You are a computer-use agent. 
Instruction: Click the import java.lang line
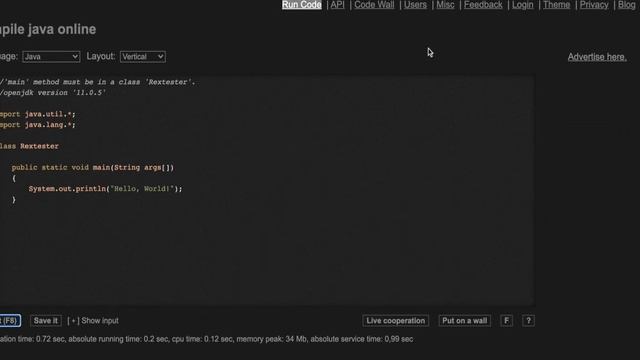point(38,125)
